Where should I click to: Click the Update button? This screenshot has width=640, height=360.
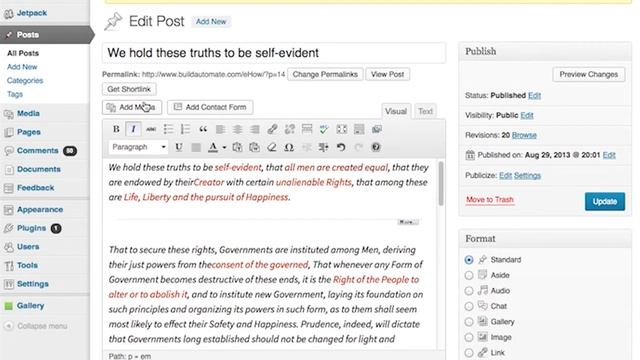(604, 202)
